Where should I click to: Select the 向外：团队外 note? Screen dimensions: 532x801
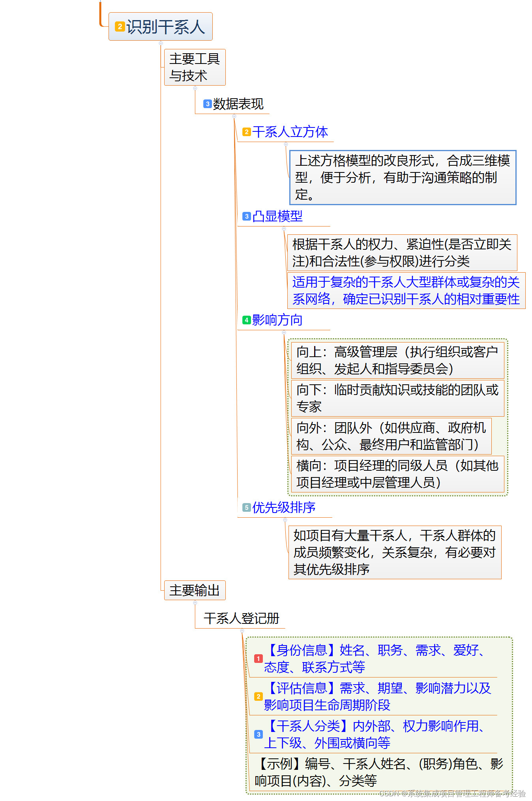(x=391, y=436)
